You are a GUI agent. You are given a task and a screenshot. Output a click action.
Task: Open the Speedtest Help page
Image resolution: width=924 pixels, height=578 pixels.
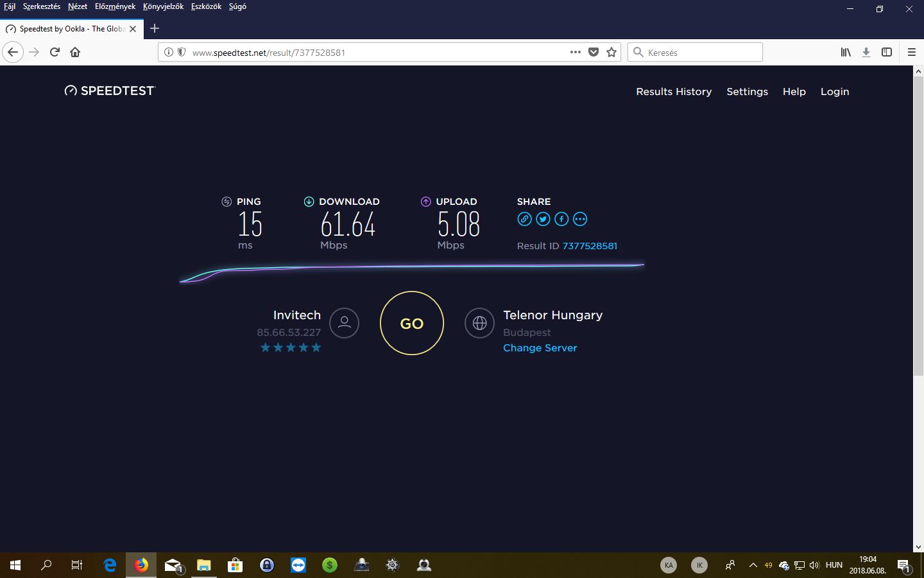(794, 91)
